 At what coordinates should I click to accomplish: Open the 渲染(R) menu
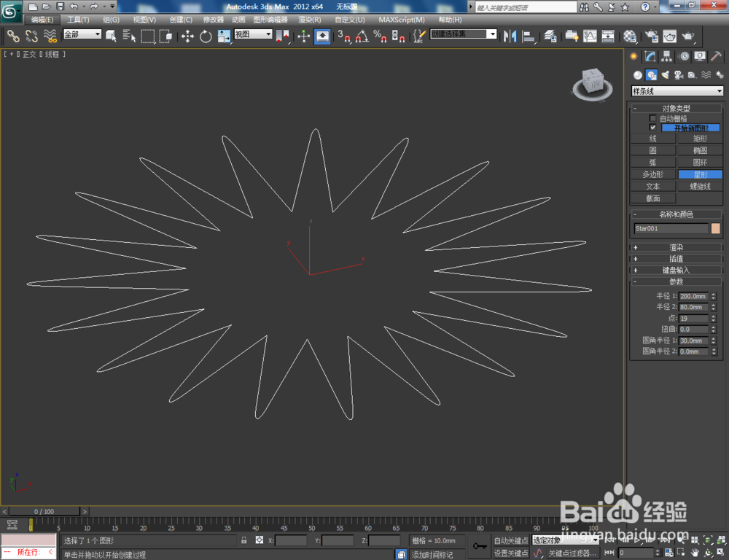[x=310, y=20]
